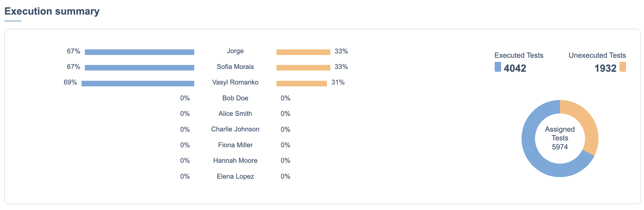The image size is (644, 210).
Task: Open the Hannah Moore row label
Action: [x=235, y=161]
